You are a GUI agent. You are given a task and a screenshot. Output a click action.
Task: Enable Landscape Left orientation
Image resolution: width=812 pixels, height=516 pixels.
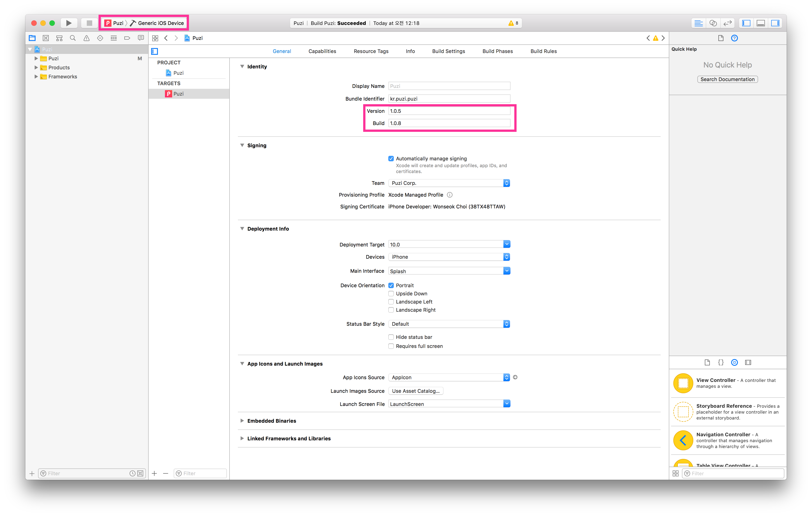391,302
